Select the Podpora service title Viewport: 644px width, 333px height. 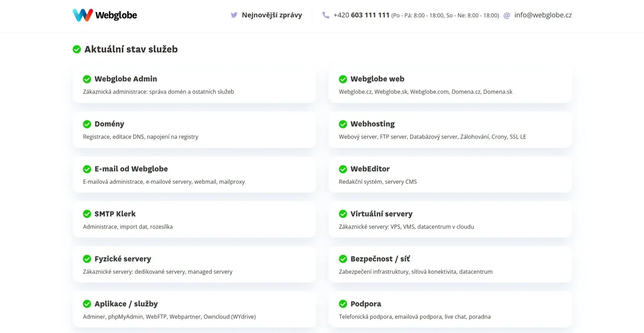(366, 304)
